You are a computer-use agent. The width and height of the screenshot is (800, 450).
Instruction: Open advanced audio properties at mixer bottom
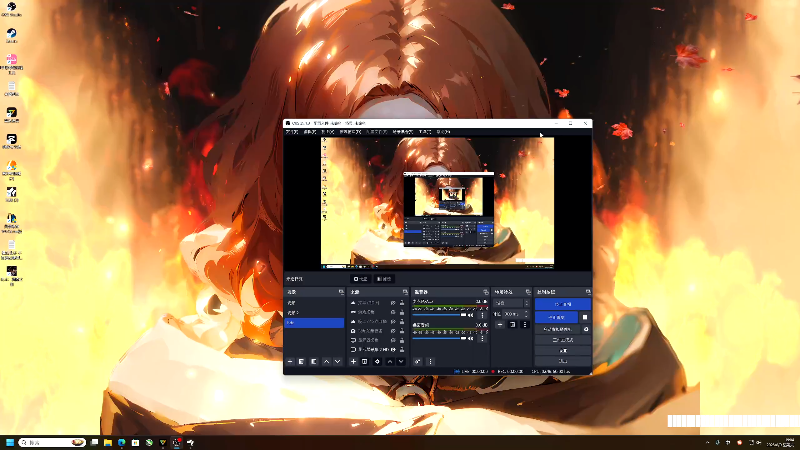point(417,362)
